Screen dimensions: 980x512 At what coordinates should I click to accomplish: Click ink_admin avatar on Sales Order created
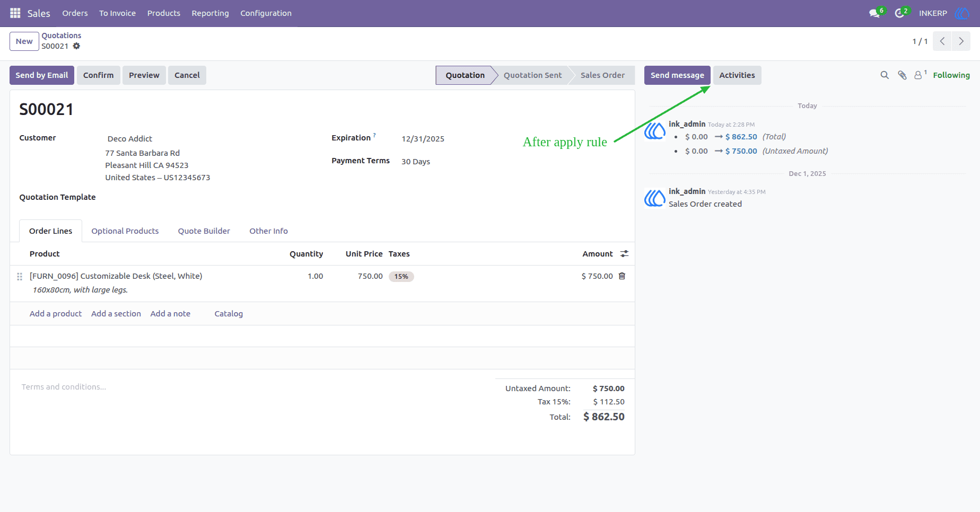655,198
